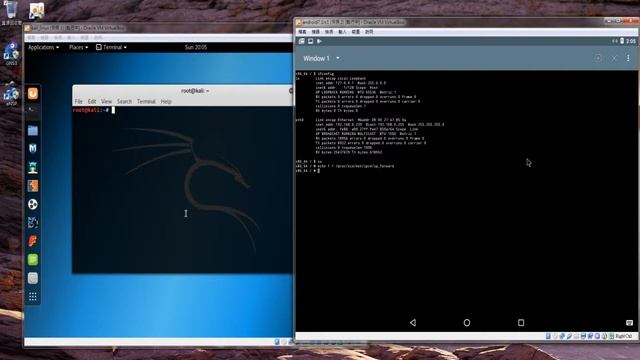Tap the second notification icon in Android status bar
The image size is (640, 360).
311,41
